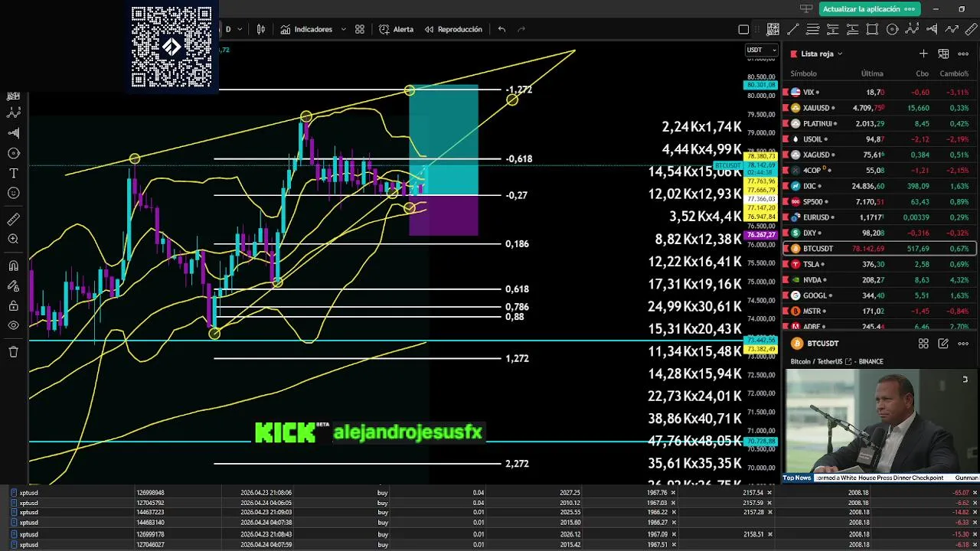Select rectangle shape tool in favorites bar

point(872,30)
